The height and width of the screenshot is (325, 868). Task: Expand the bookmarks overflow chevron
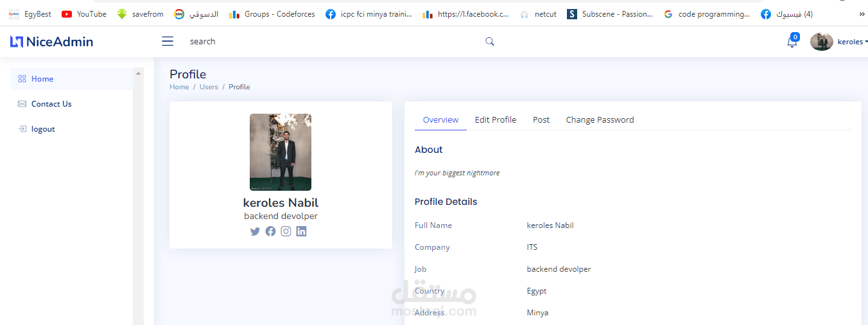tap(862, 13)
